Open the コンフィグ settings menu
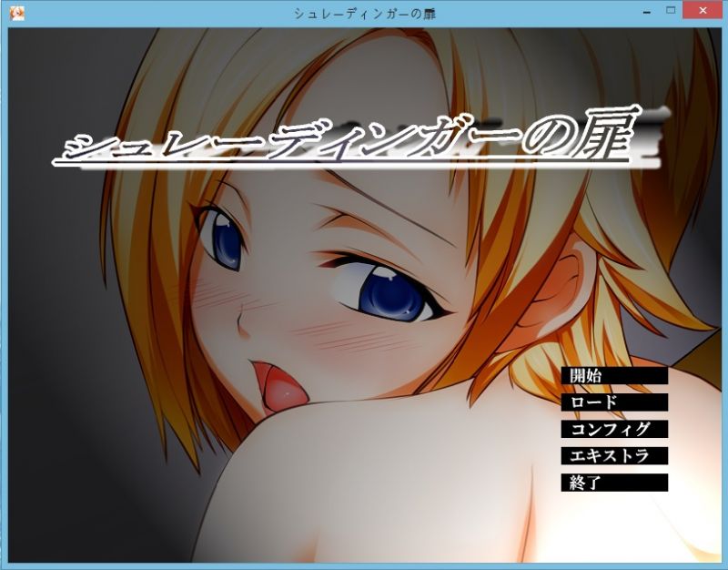728x570 pixels. 614,429
